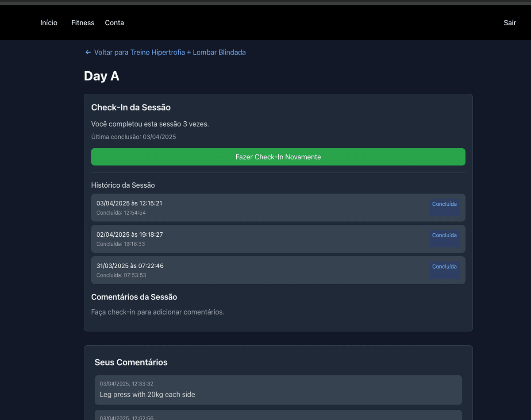Screen dimensions: 531x420
Task: Click Faça check-in para adicionar comentários text
Action: tap(158, 312)
